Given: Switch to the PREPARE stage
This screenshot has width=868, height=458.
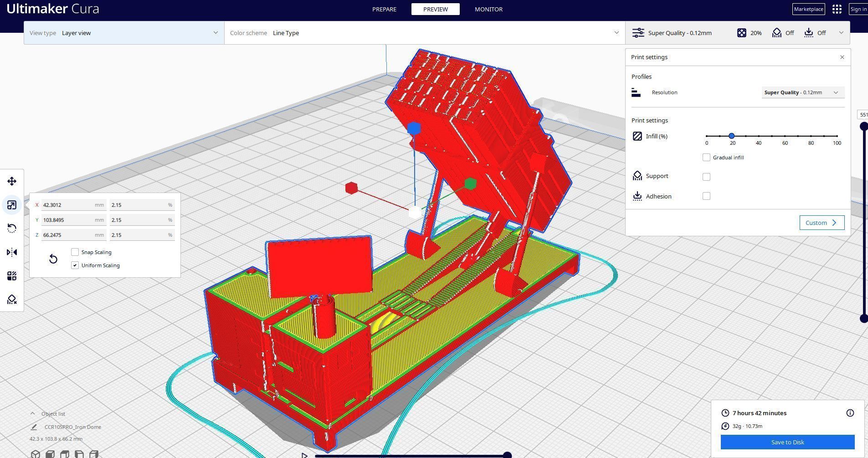Looking at the screenshot, I should [384, 9].
